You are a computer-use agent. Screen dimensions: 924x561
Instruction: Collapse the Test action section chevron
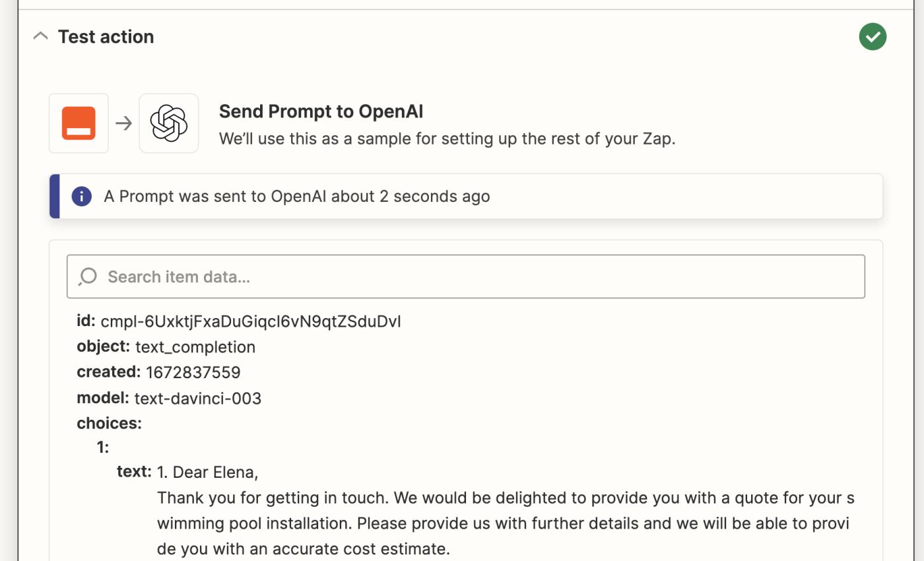click(x=40, y=36)
